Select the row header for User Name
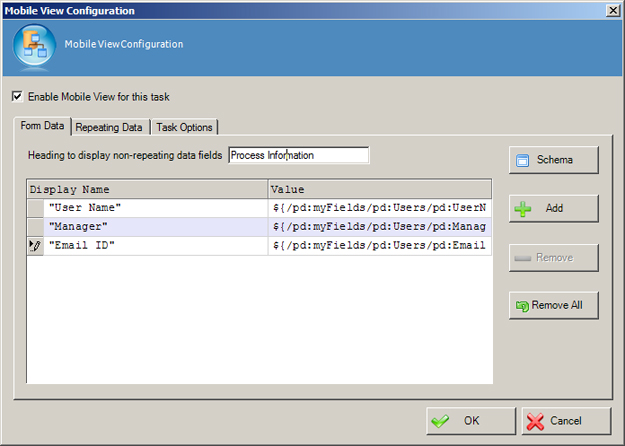This screenshot has width=625, height=446. 35,208
